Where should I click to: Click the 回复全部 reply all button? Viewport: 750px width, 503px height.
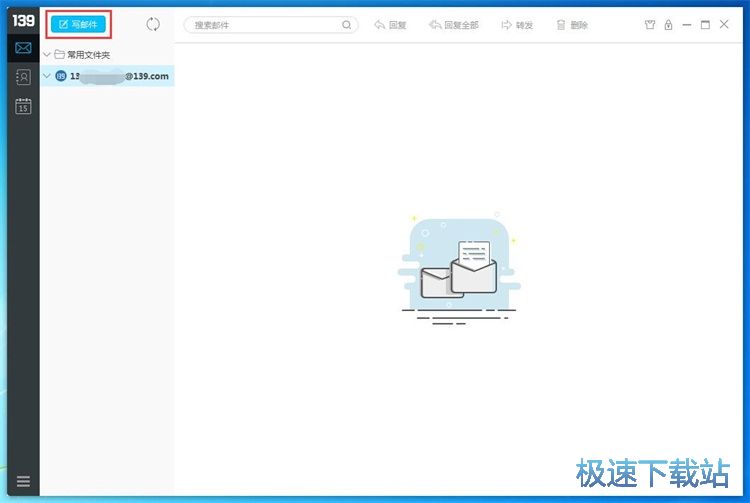[x=453, y=25]
